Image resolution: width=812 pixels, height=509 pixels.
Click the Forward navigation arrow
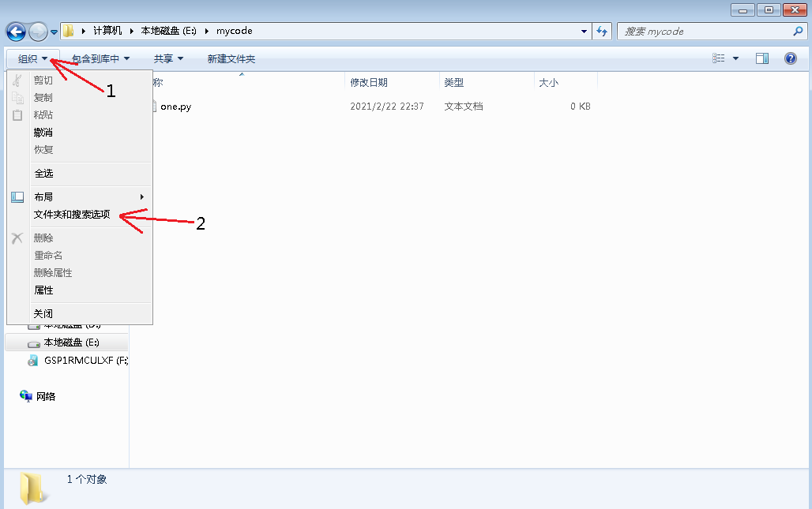39,32
